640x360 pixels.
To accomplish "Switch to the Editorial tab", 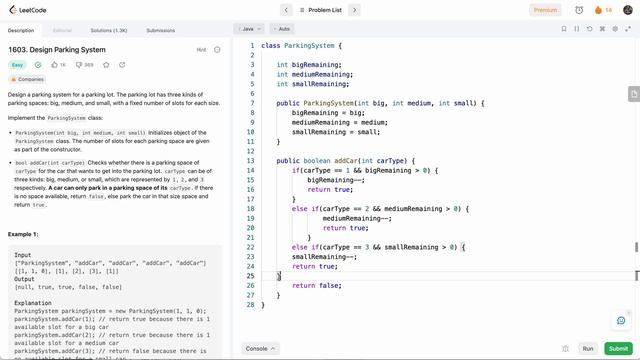I will (62, 30).
